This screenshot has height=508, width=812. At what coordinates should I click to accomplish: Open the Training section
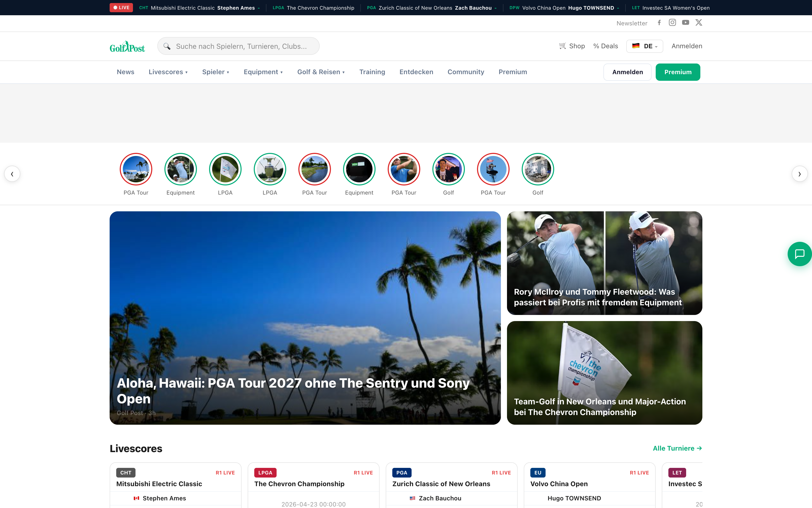pyautogui.click(x=372, y=72)
